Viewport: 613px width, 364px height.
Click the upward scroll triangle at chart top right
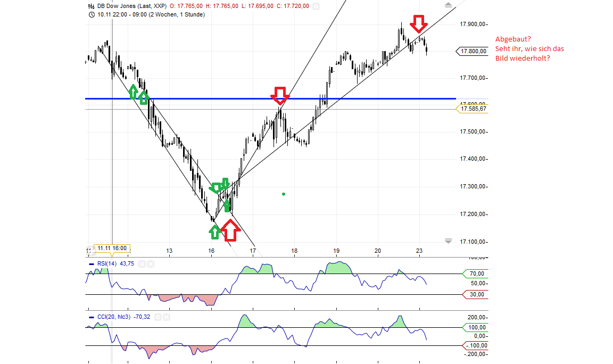tap(447, 4)
